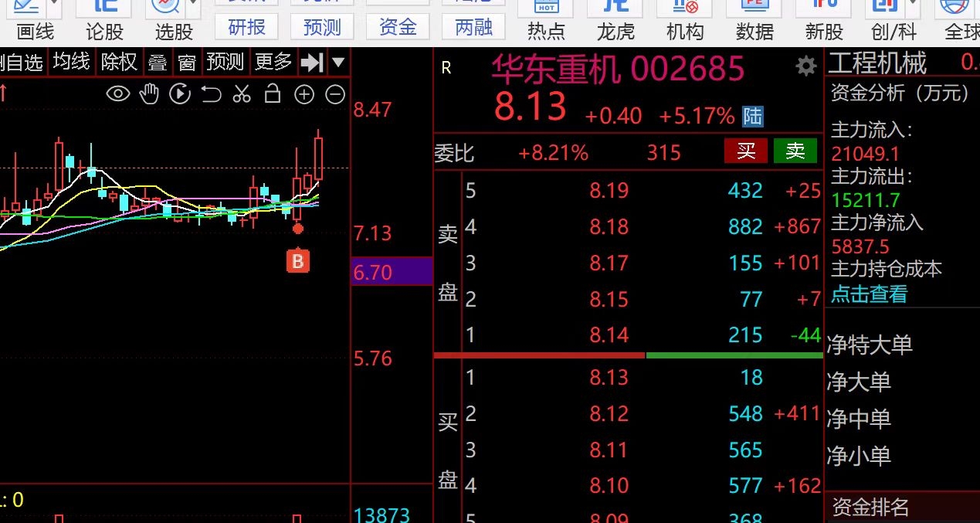Image resolution: width=980 pixels, height=523 pixels.
Task: Click the red B buy marker on chart
Action: click(297, 261)
